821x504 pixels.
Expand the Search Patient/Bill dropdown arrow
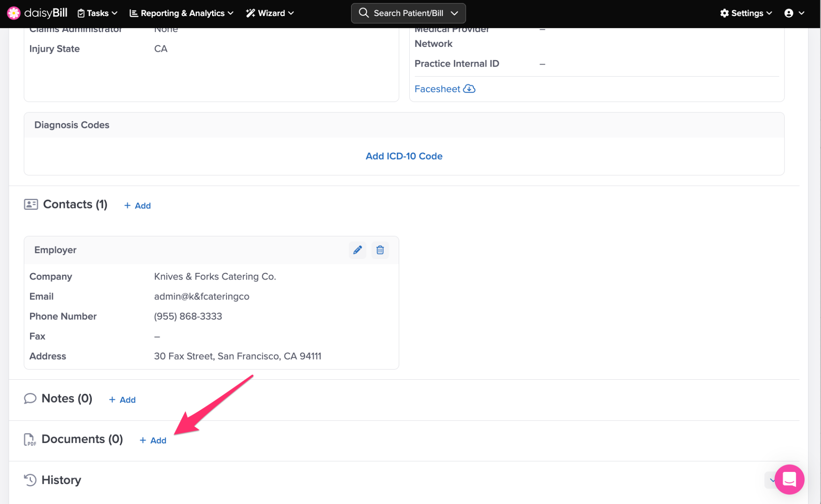(x=455, y=13)
